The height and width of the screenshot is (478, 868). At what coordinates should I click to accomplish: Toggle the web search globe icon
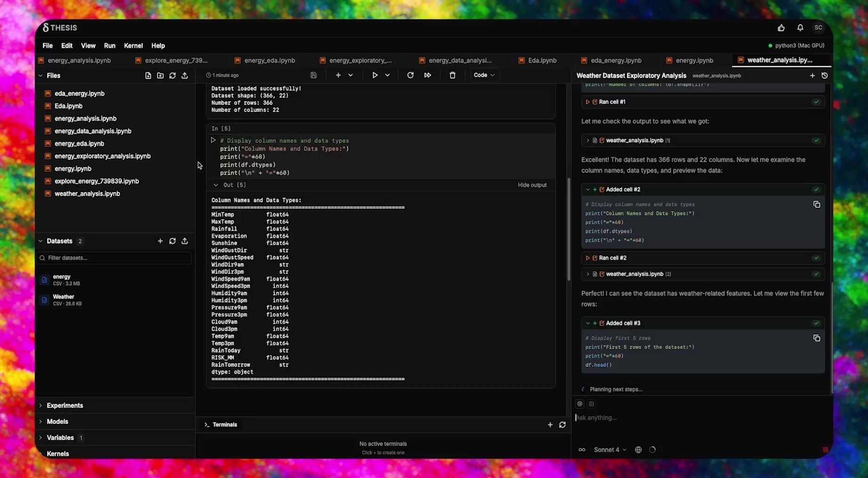pos(638,450)
